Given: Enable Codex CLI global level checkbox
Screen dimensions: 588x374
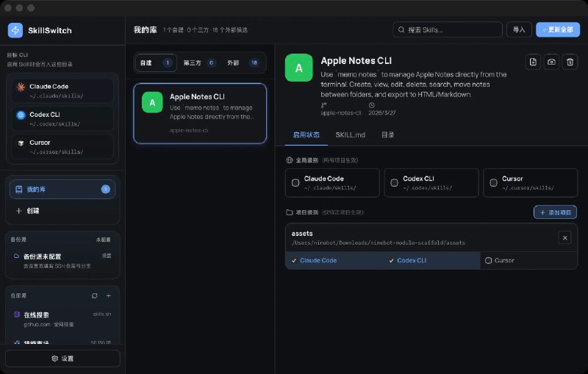Looking at the screenshot, I should pos(394,182).
